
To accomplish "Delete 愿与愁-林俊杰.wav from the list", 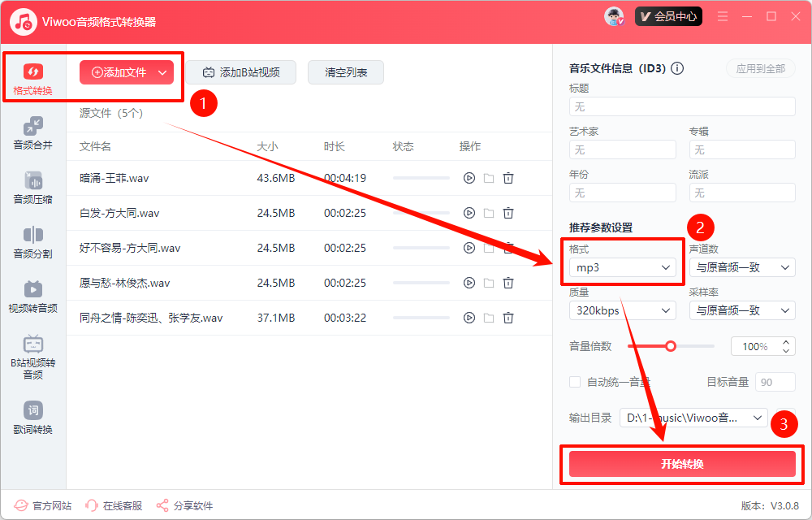I will tap(508, 283).
